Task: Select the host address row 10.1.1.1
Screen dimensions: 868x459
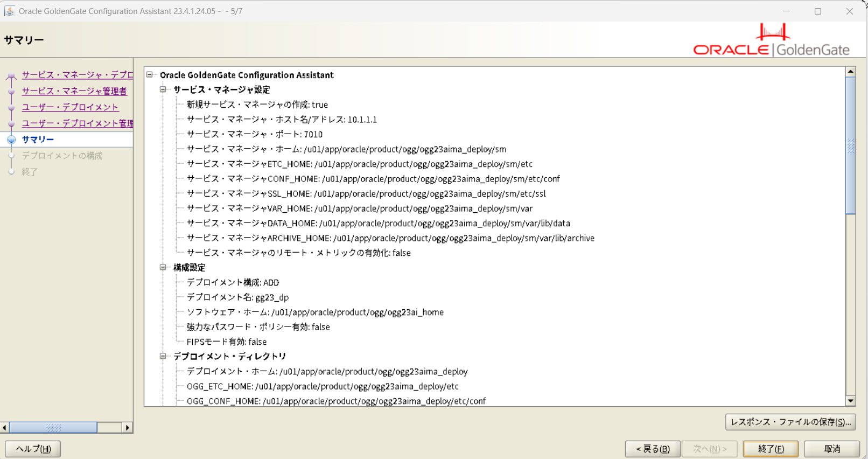Action: [282, 120]
